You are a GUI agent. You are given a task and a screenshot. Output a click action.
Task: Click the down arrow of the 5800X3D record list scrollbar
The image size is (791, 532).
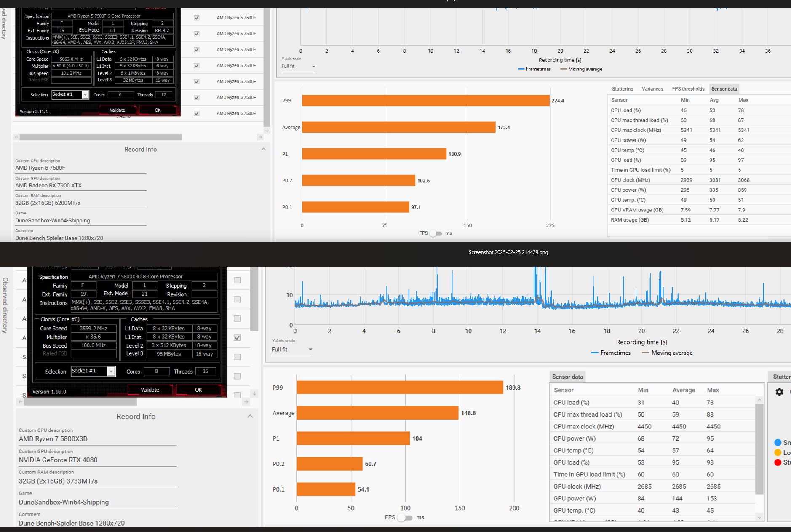(254, 393)
